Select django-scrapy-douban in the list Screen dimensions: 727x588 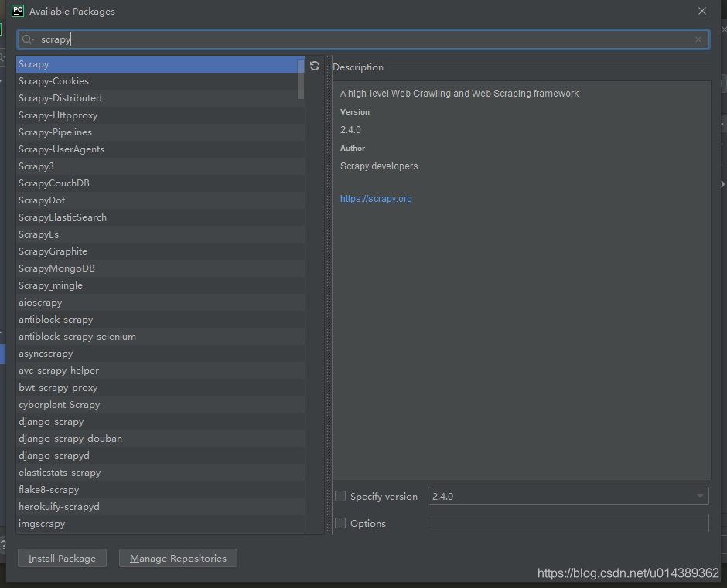(160, 438)
